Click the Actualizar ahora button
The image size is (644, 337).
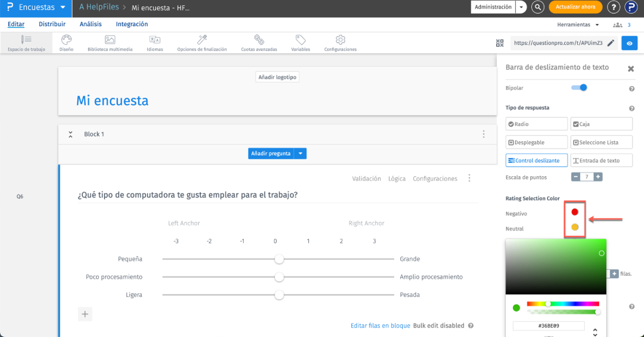pyautogui.click(x=575, y=8)
